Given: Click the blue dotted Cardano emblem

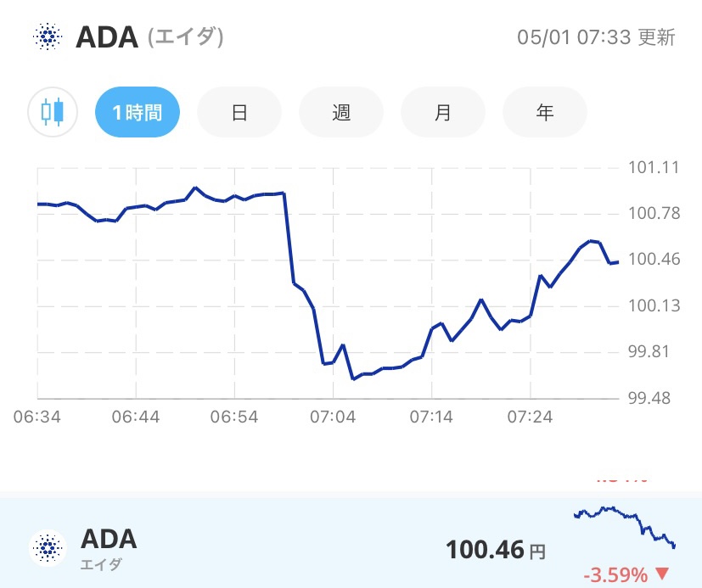Looking at the screenshot, I should tap(48, 37).
